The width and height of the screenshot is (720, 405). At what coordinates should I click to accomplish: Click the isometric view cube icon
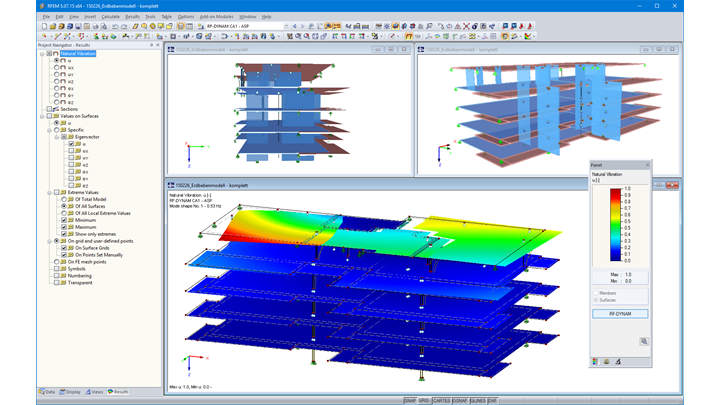click(315, 36)
